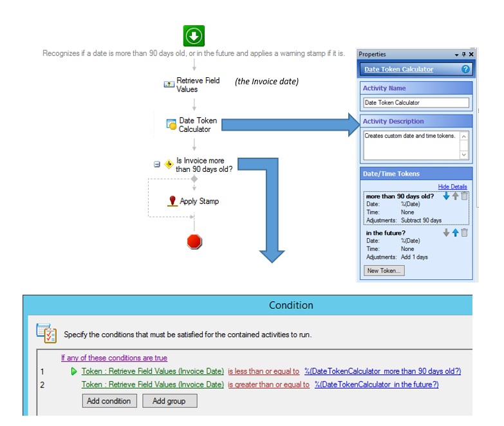This screenshot has width=504, height=426.
Task: Toggle the Properties pane pin
Action: tap(464, 54)
